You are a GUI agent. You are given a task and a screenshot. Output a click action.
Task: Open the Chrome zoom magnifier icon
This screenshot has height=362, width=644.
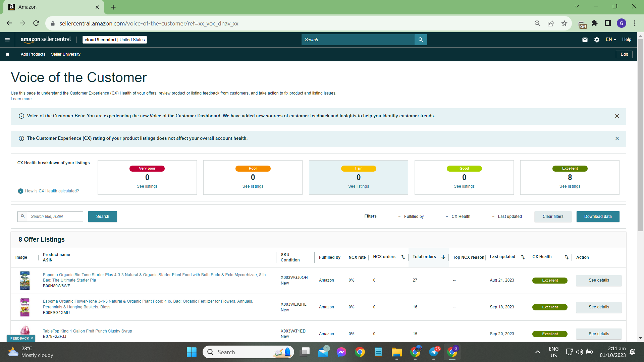[537, 23]
